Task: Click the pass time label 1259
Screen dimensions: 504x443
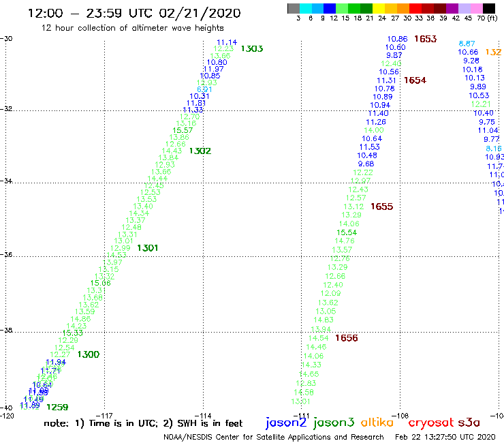Action: (x=57, y=408)
